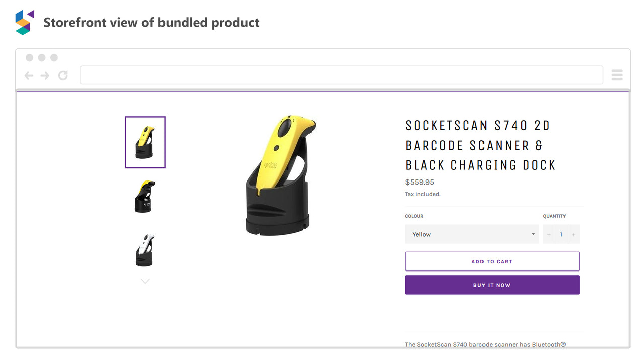Viewport: 644px width, 362px height.
Task: Click the purple Buy It Now button
Action: pos(492,285)
